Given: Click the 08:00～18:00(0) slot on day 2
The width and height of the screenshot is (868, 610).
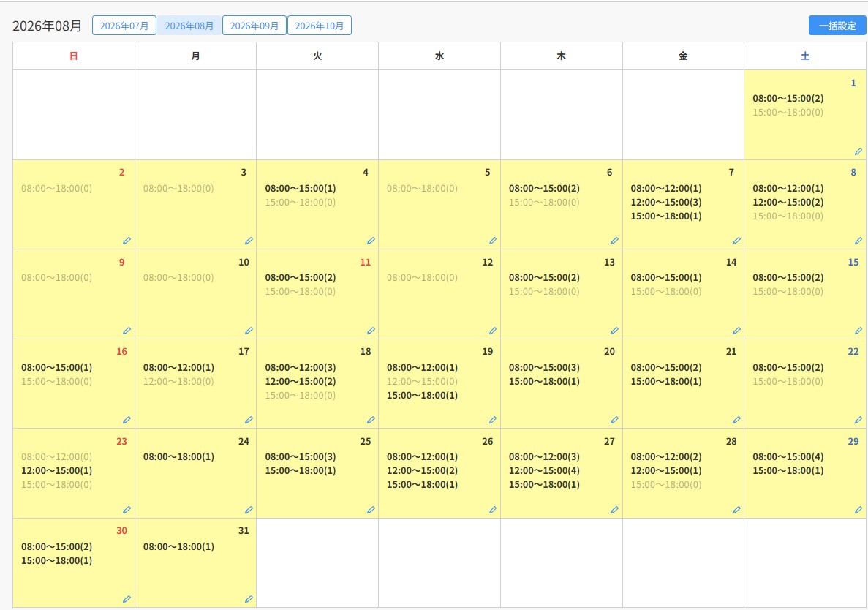Looking at the screenshot, I should (x=56, y=188).
